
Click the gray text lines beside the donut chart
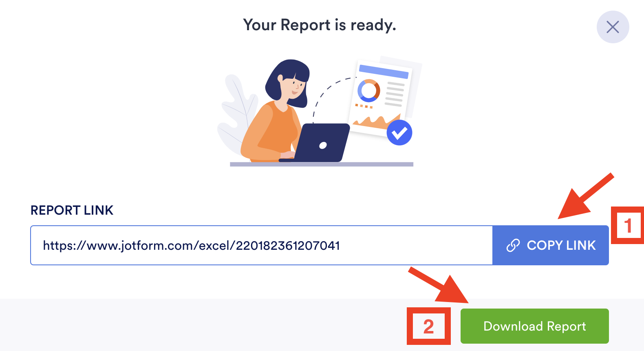[x=394, y=94]
